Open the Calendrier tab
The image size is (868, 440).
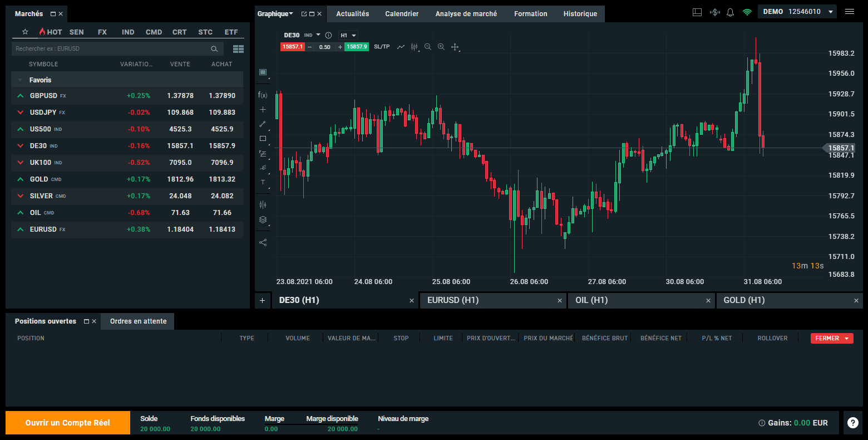(x=402, y=13)
